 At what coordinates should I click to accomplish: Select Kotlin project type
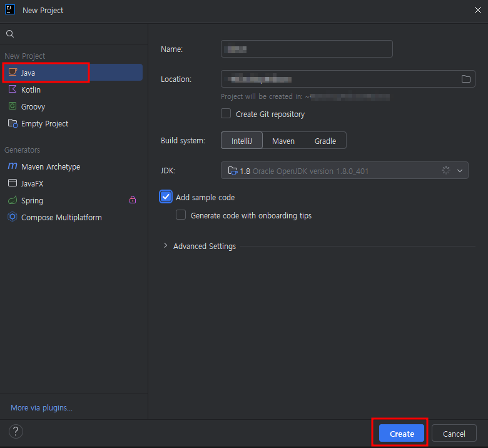point(73,89)
